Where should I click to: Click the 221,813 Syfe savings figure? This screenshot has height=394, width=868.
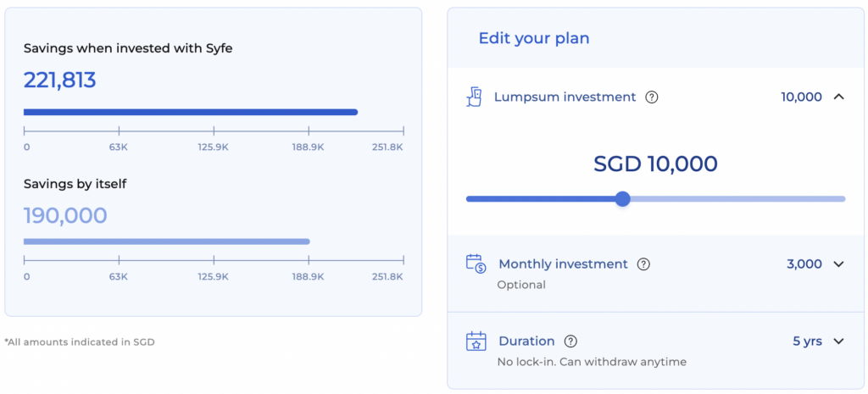click(x=60, y=80)
